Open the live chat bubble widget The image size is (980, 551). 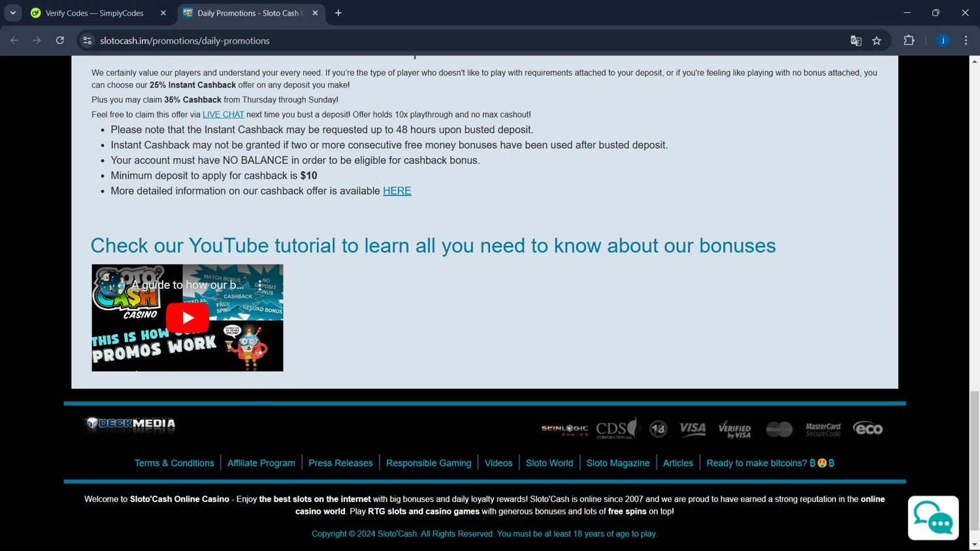(933, 518)
